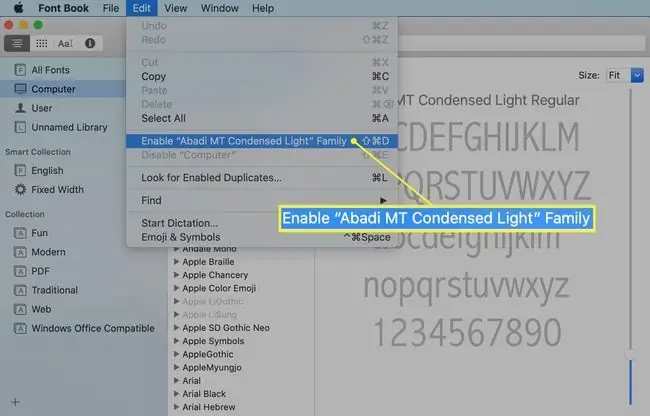
Task: Open the File menu
Action: coord(111,8)
